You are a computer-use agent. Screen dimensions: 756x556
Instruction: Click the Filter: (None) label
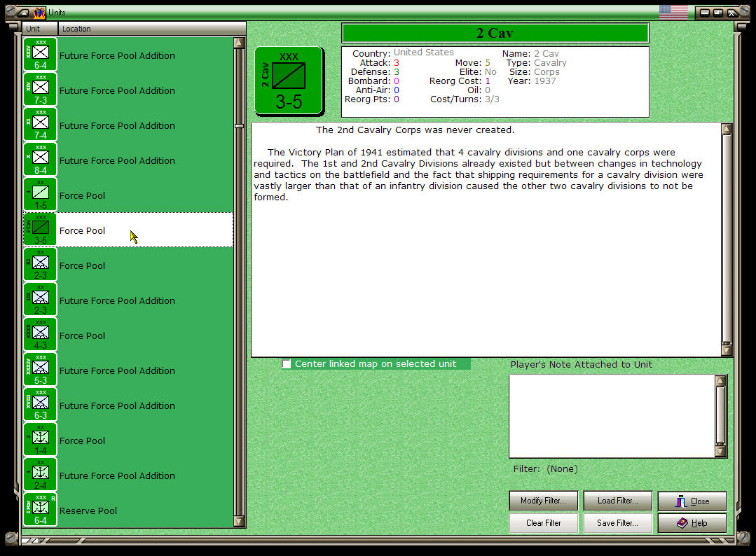545,468
